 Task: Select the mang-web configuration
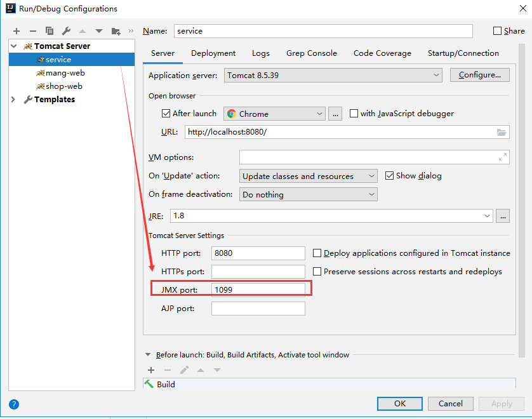[72, 72]
